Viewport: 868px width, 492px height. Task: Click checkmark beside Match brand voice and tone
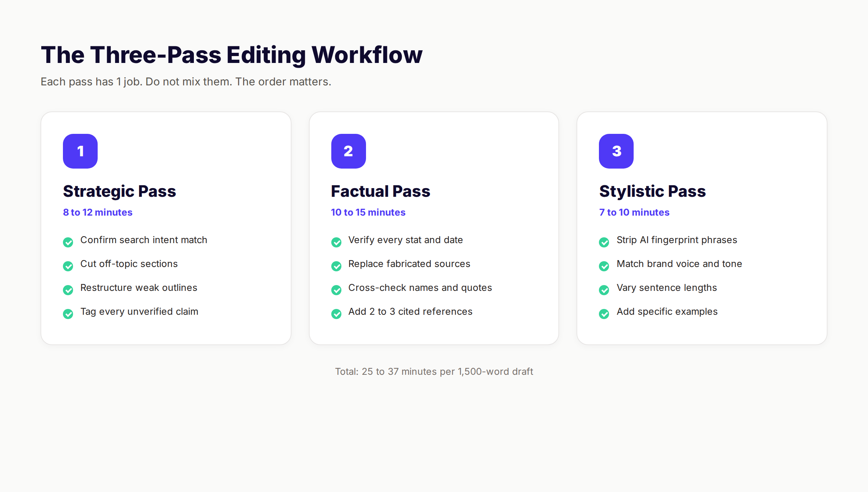click(604, 266)
